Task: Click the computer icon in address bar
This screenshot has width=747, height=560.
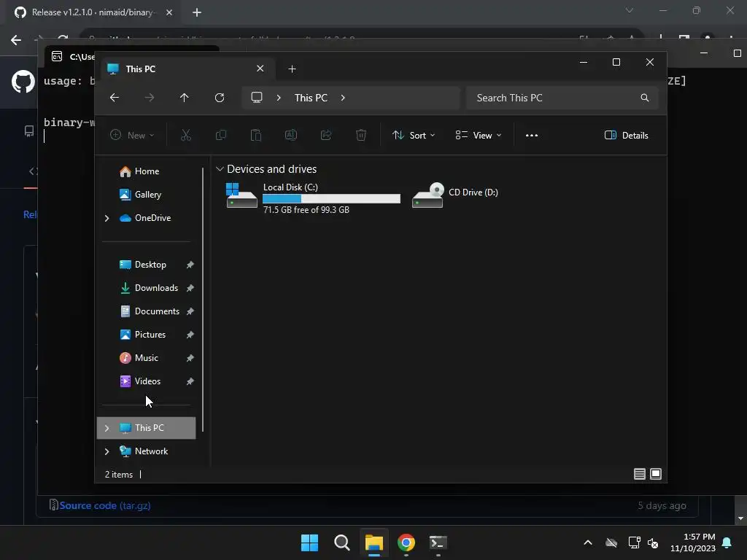Action: point(257,98)
